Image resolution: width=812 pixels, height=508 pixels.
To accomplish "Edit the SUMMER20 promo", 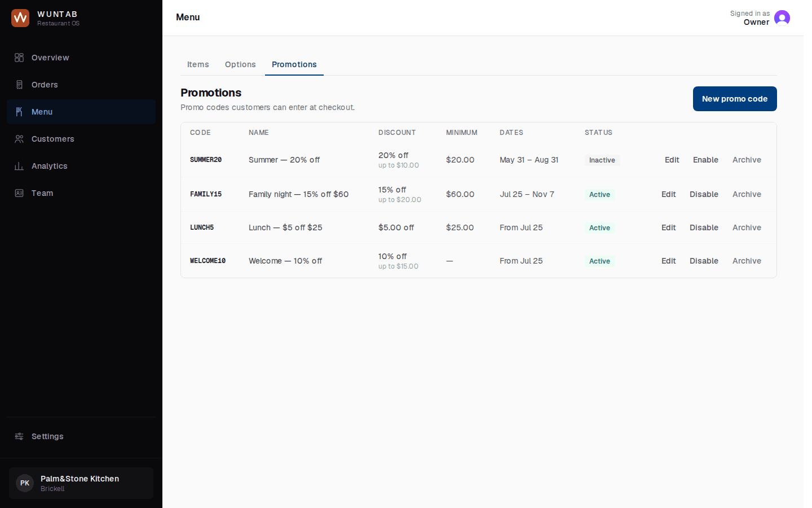I will point(672,160).
